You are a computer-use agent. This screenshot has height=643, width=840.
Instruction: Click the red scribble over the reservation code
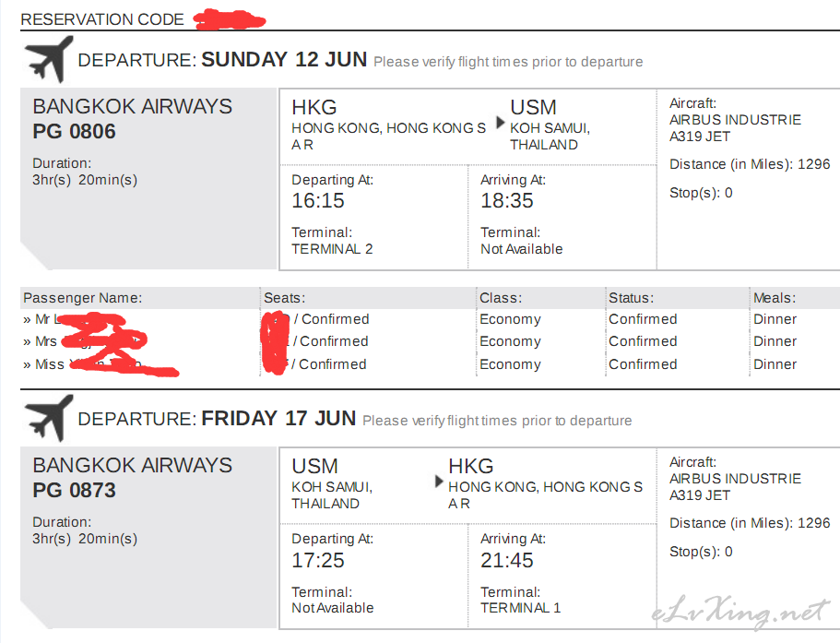(x=230, y=19)
